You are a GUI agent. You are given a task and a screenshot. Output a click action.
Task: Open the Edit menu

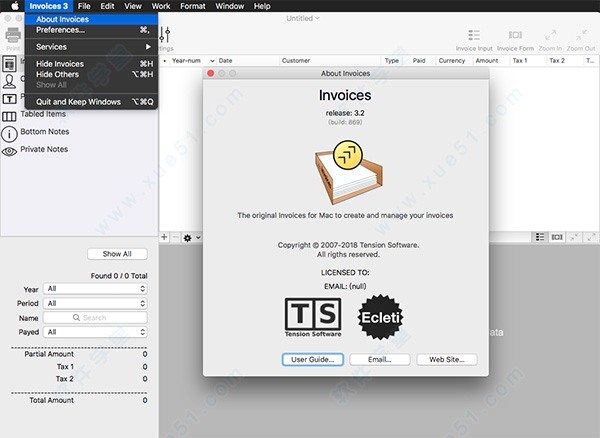107,6
